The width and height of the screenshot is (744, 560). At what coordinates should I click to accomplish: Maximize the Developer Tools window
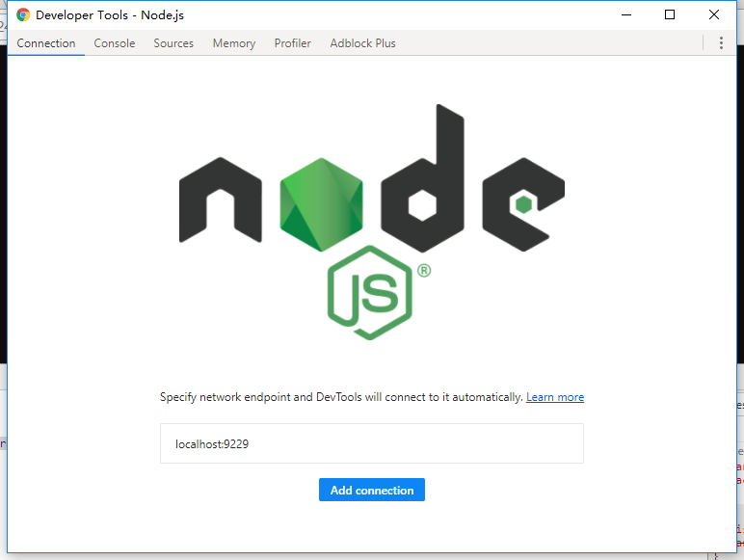[x=670, y=14]
